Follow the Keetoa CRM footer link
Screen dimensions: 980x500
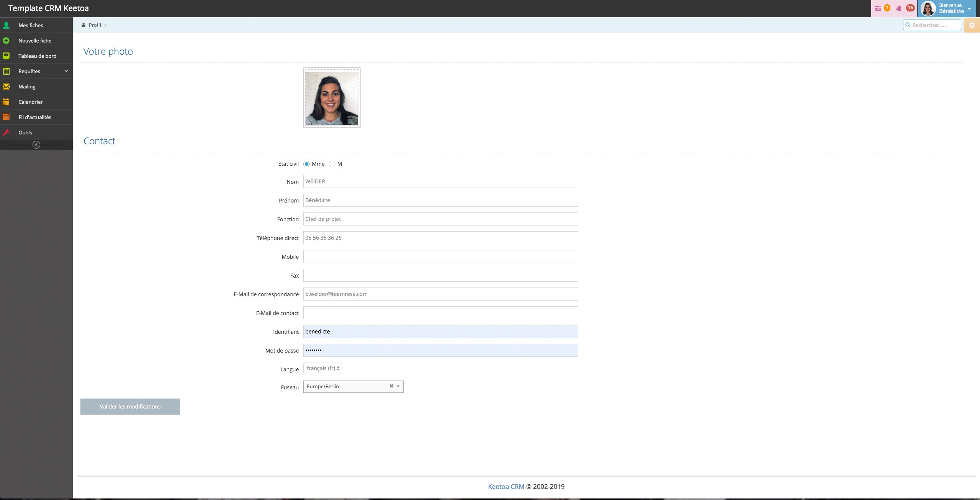pos(506,487)
